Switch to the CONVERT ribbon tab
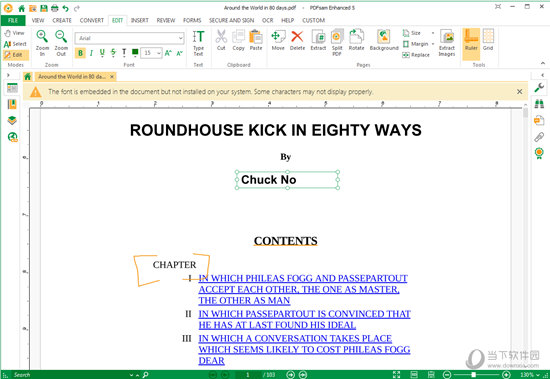The image size is (550, 379). 92,20
